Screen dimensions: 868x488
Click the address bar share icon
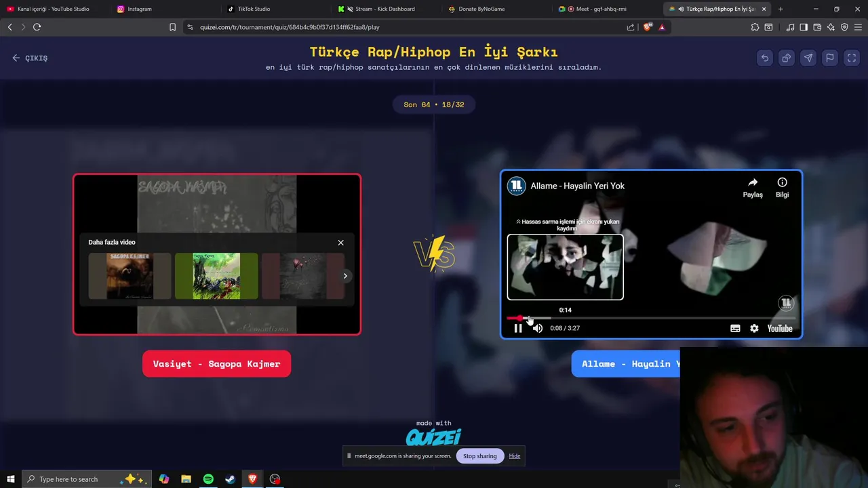tap(631, 27)
